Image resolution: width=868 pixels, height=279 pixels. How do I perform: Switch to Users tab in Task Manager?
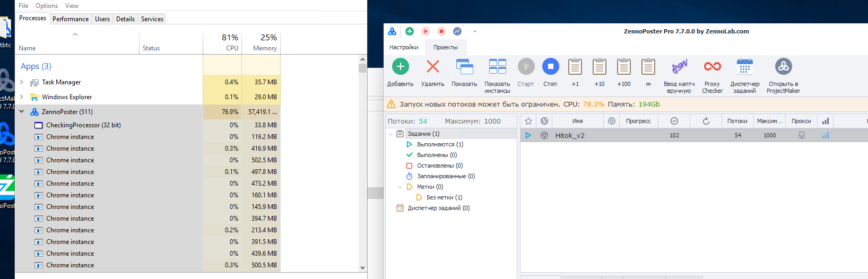tap(102, 19)
